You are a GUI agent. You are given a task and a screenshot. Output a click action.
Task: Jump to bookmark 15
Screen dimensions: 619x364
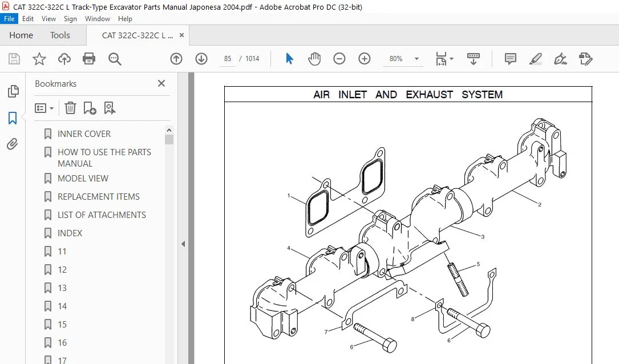pyautogui.click(x=62, y=325)
